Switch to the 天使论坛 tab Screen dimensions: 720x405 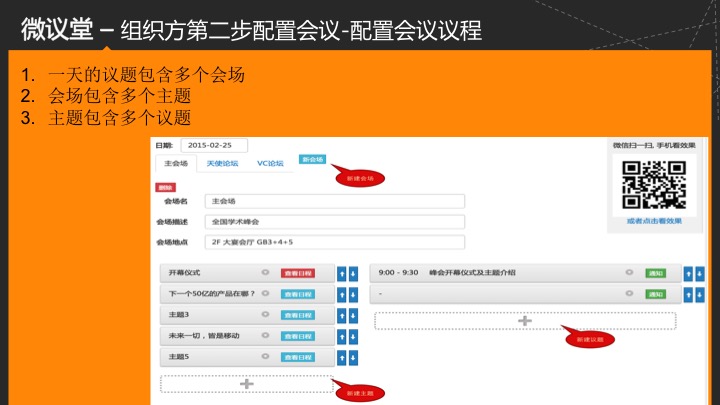tap(222, 162)
